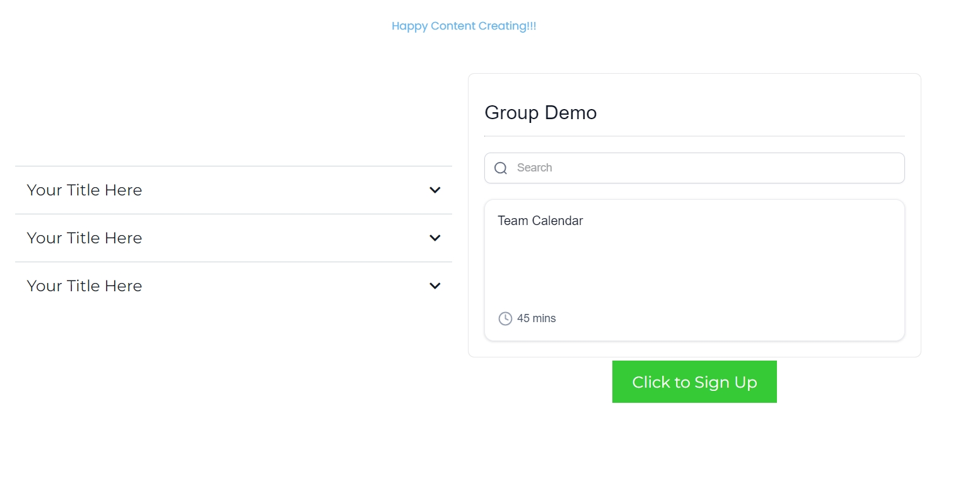
Task: Click the clock icon beside 45 mins
Action: pyautogui.click(x=505, y=318)
